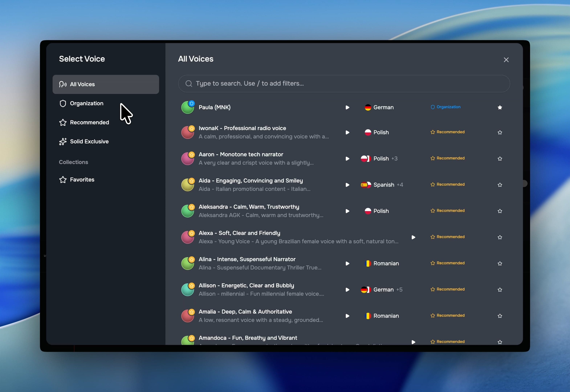Screen dimensions: 570x392
Task: Favorite the IwonaK voice with its star
Action: pyautogui.click(x=500, y=132)
